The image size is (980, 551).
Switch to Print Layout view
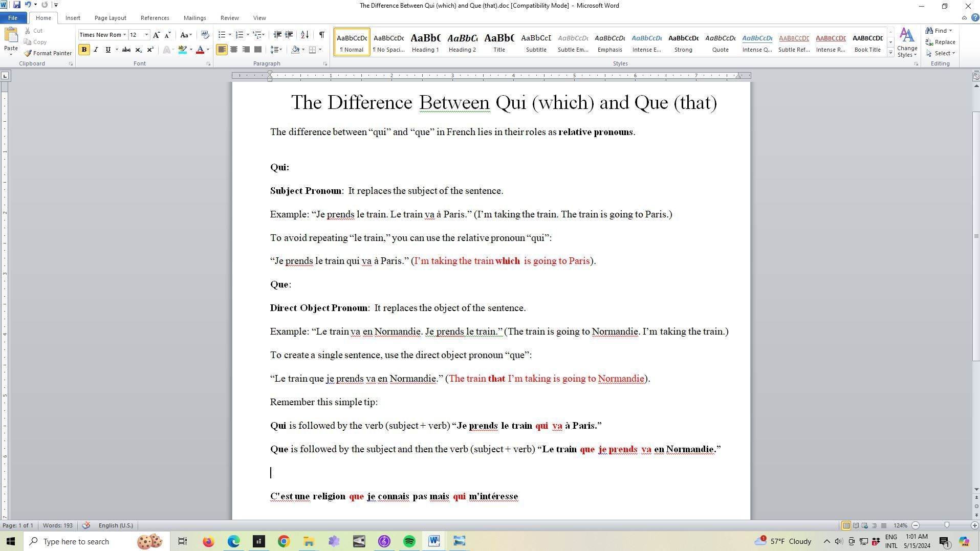point(846,525)
